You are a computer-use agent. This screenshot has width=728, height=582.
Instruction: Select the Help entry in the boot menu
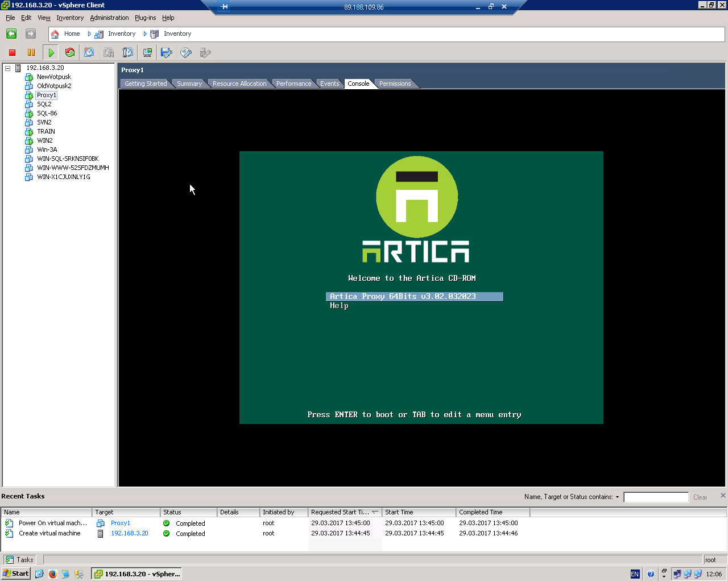tap(339, 306)
